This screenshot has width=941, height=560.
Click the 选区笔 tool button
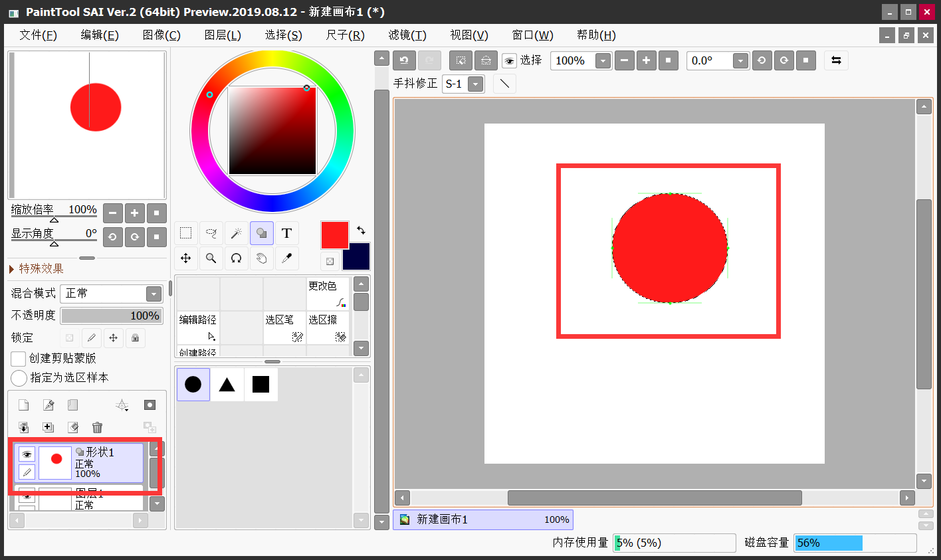[x=284, y=328]
